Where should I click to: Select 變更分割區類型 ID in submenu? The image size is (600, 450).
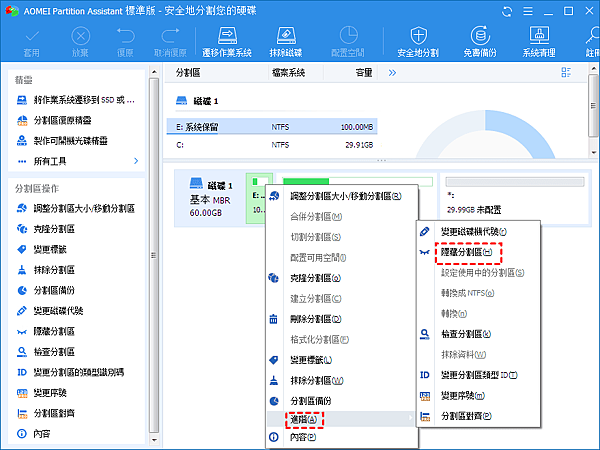(x=478, y=375)
